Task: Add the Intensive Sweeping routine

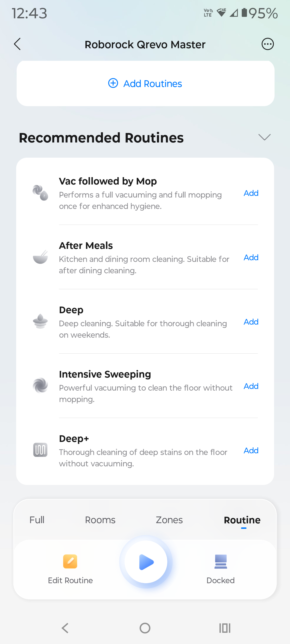Action: [x=251, y=386]
